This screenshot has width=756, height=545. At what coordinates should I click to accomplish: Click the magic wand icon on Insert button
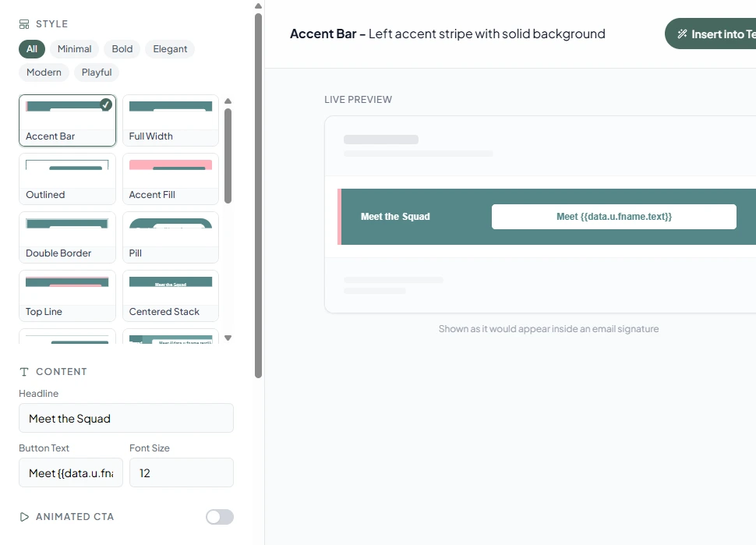(682, 34)
